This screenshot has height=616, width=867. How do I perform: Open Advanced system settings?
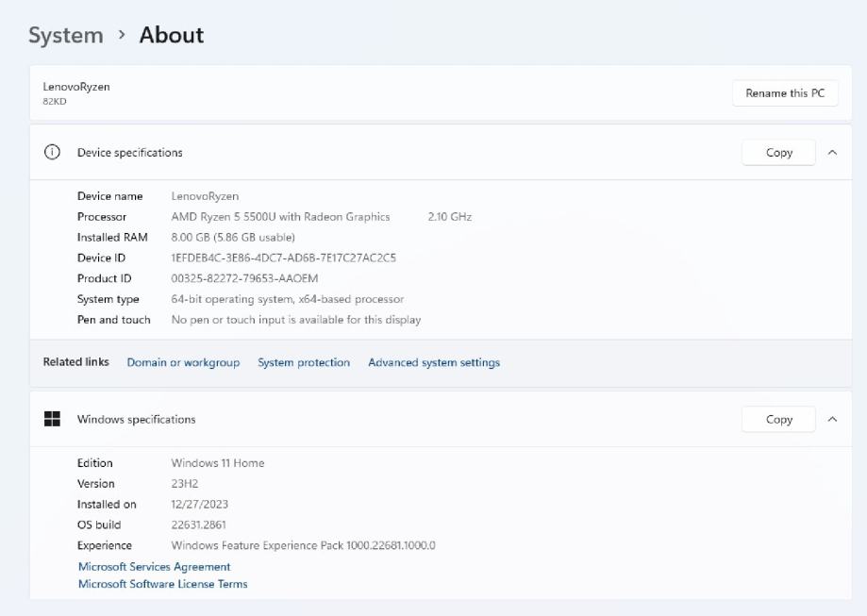[x=434, y=362]
